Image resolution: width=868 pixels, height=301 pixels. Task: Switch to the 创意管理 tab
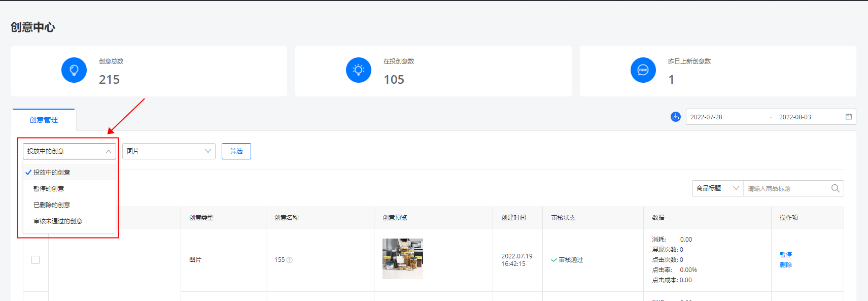pos(44,120)
